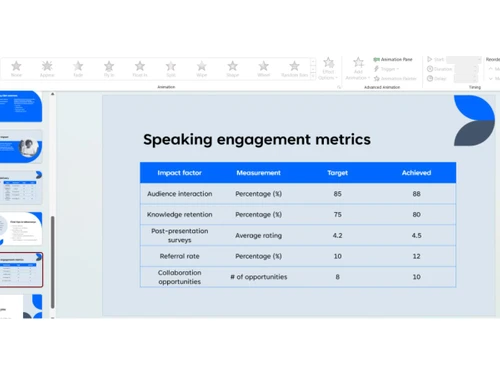Select the solid blue slide thumbnail
This screenshot has width=500, height=375.
pos(21,106)
